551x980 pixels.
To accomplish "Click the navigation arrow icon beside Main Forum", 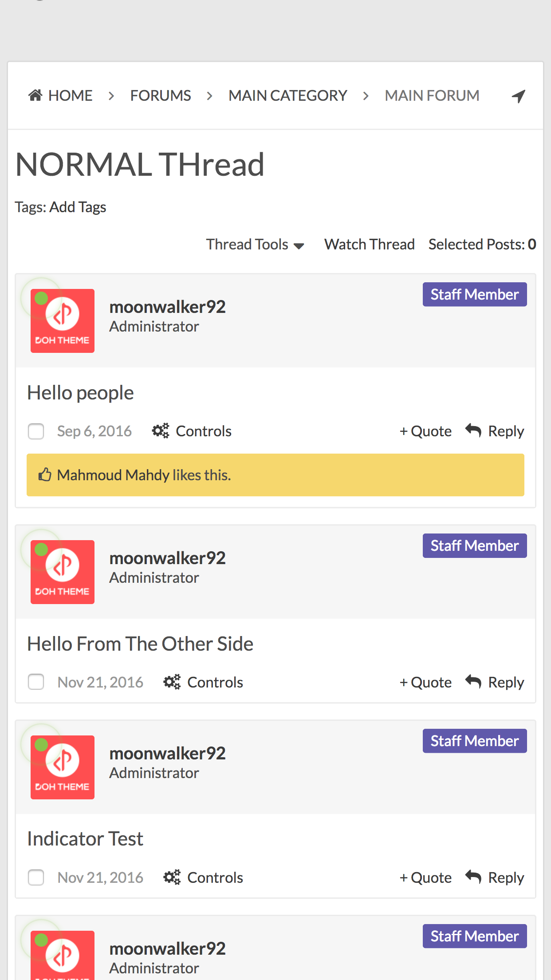I will click(518, 96).
